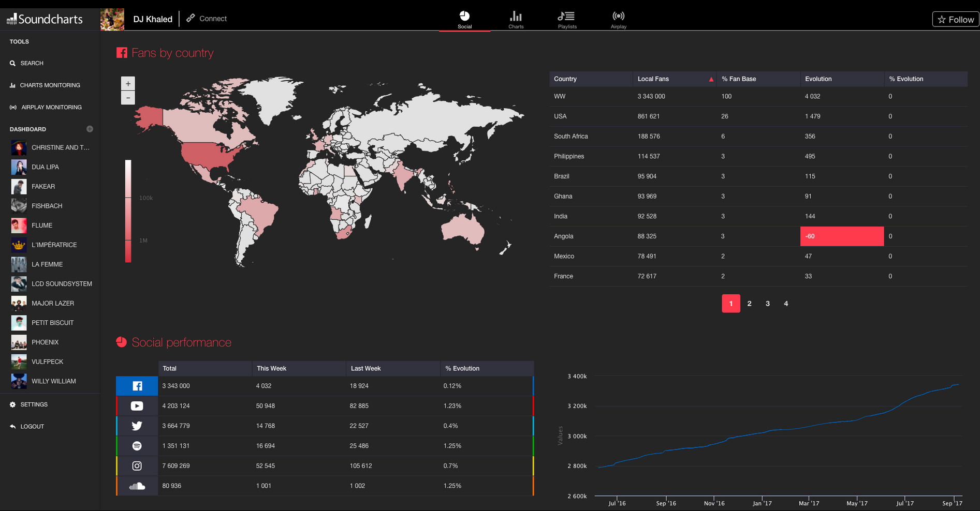Viewport: 980px width, 511px height.
Task: Add artist with dashboard plus icon
Action: coord(90,129)
